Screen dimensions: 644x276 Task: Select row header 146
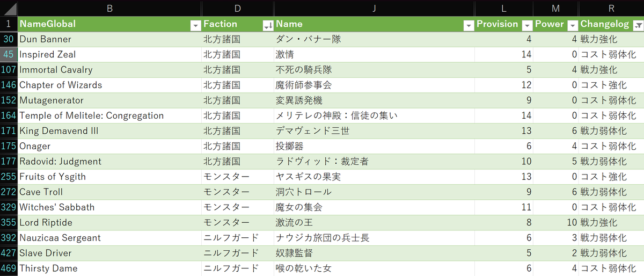tap(9, 85)
